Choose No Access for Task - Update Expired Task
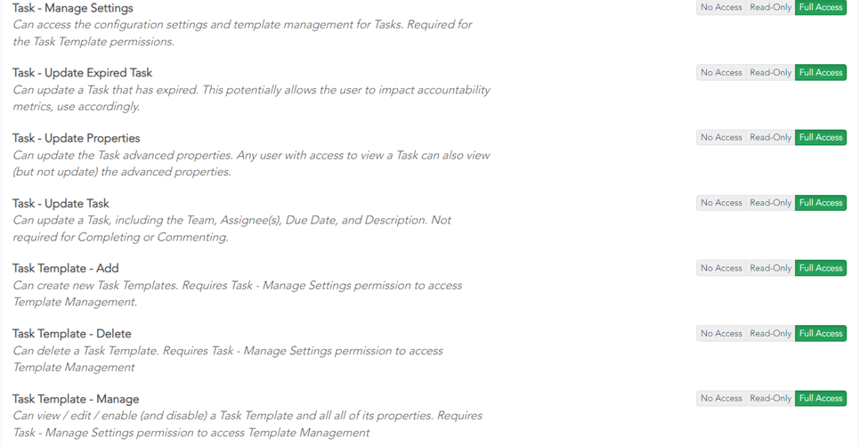 [x=721, y=72]
